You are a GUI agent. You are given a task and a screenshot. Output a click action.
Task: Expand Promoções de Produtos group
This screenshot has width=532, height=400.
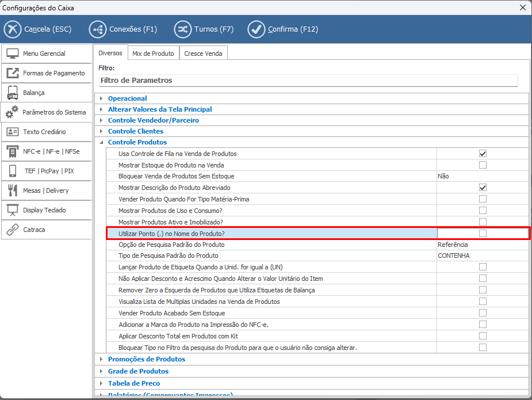point(101,359)
